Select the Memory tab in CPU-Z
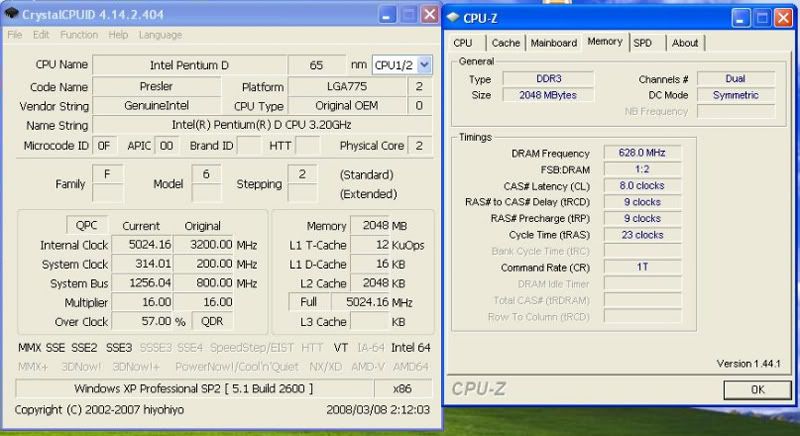 (605, 41)
